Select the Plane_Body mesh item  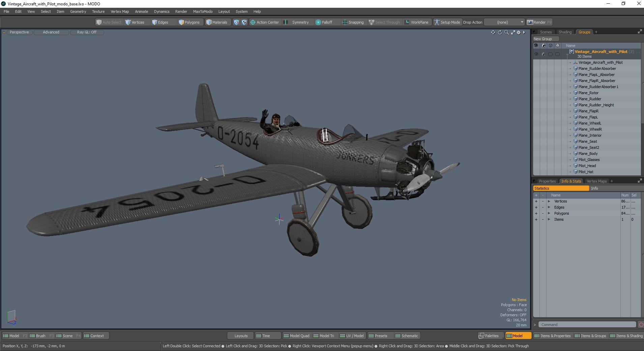pos(588,154)
